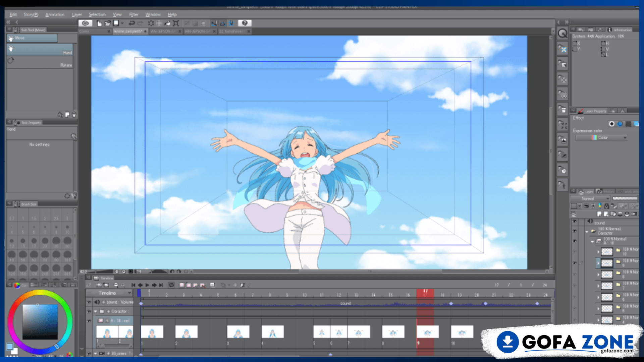Select Border effect circle icon in Layer Property

(612, 124)
